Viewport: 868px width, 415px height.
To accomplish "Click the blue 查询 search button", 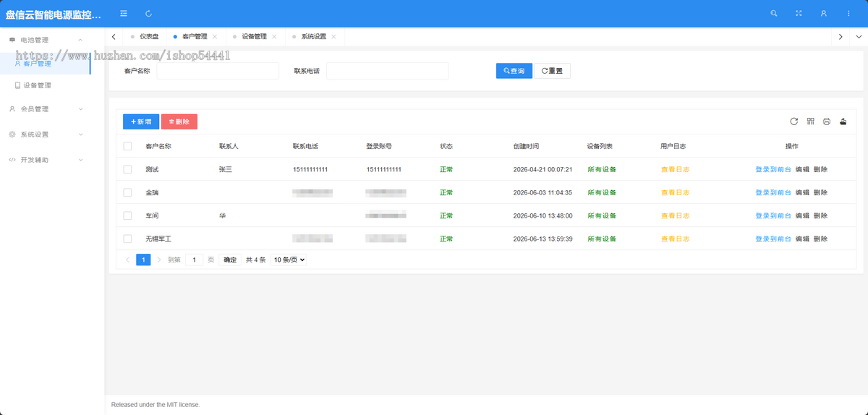I will (x=514, y=71).
